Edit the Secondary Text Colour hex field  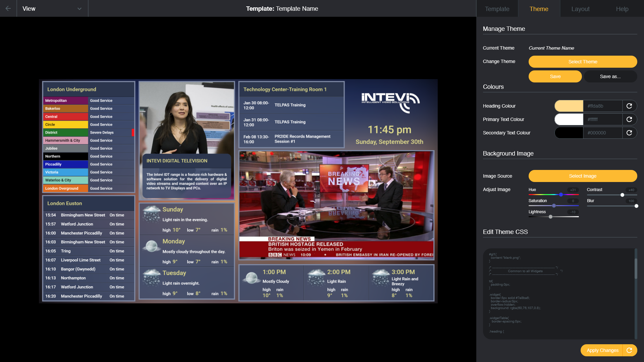tap(603, 133)
